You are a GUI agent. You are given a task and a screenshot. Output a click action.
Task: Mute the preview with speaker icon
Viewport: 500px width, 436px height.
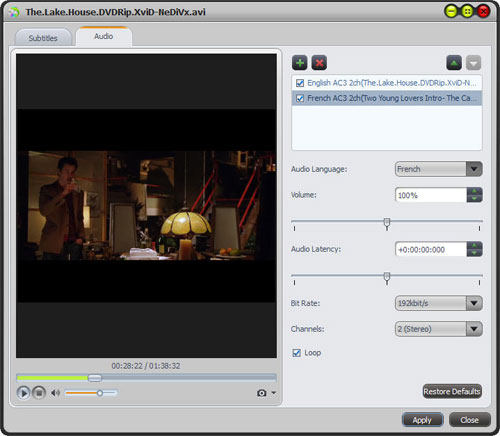55,393
